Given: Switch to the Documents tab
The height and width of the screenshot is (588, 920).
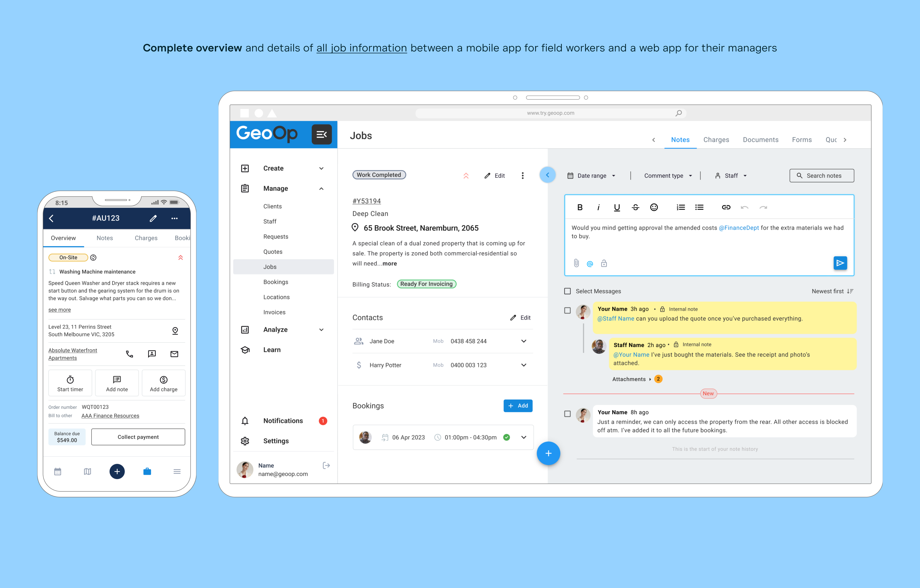Looking at the screenshot, I should coord(760,139).
